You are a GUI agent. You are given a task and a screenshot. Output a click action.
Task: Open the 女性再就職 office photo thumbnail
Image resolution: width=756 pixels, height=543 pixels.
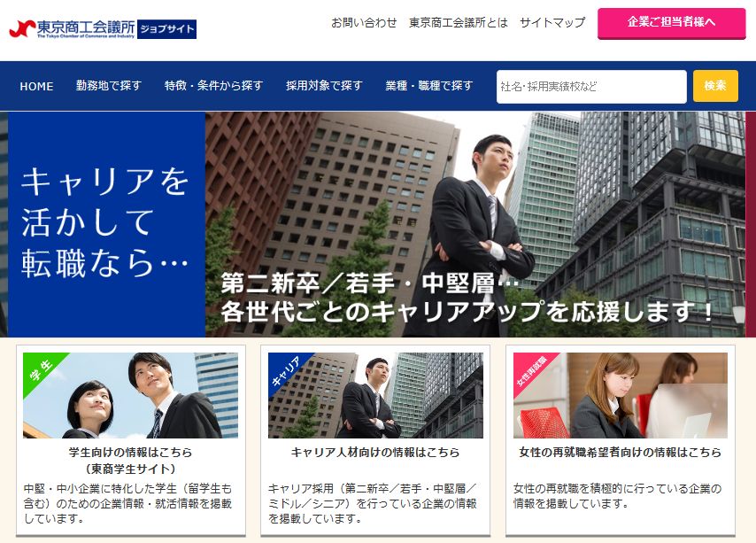(621, 395)
